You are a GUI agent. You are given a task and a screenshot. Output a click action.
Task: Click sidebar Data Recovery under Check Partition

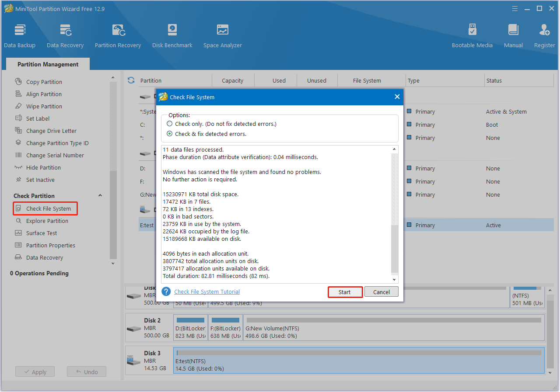point(45,257)
